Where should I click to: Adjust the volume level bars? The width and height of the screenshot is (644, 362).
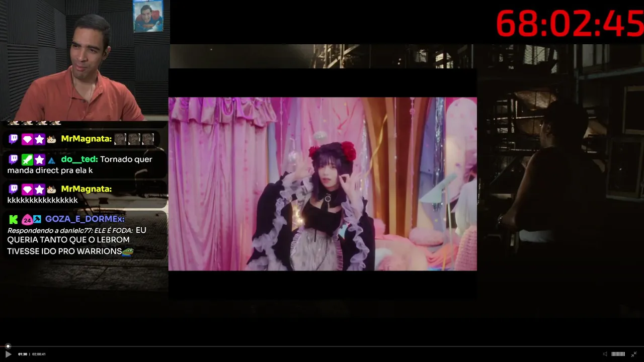pyautogui.click(x=618, y=354)
